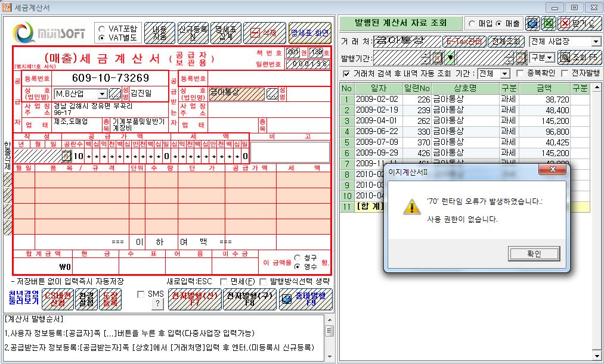Click the 일자 column header
This screenshot has width=604, height=364.
379,89
